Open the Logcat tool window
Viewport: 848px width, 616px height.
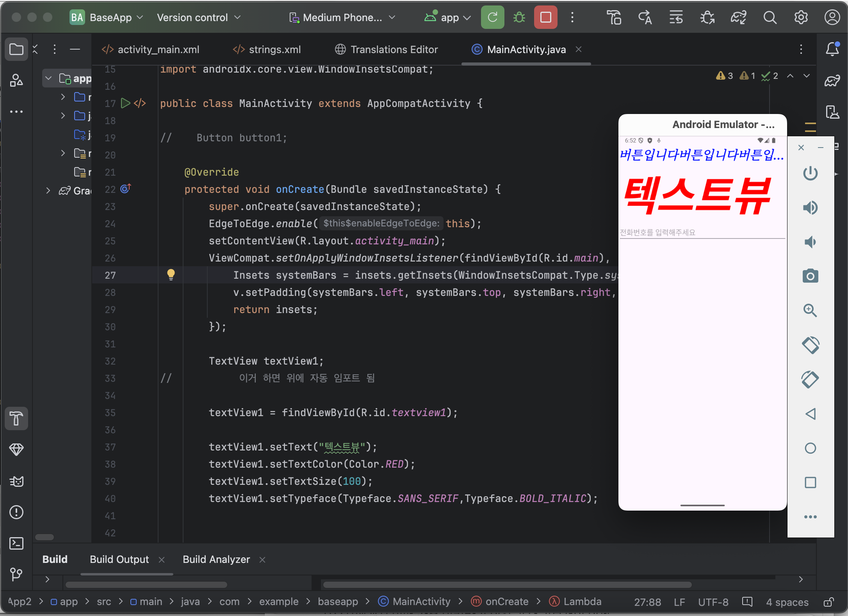point(16,481)
